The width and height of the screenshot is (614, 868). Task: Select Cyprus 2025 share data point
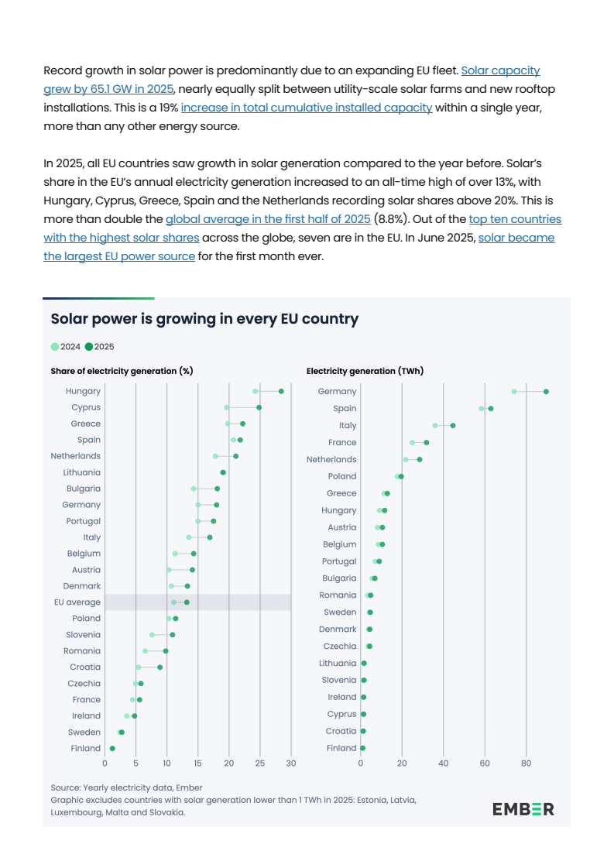tap(259, 407)
